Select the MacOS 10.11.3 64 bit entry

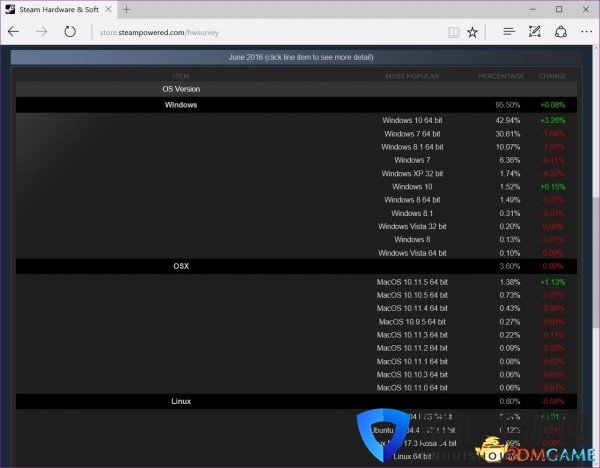[x=412, y=335]
